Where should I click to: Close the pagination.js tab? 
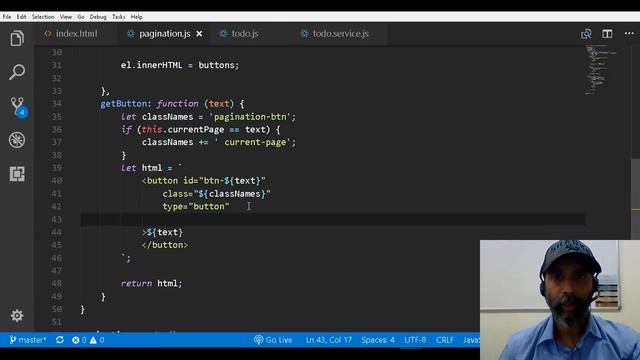(199, 34)
